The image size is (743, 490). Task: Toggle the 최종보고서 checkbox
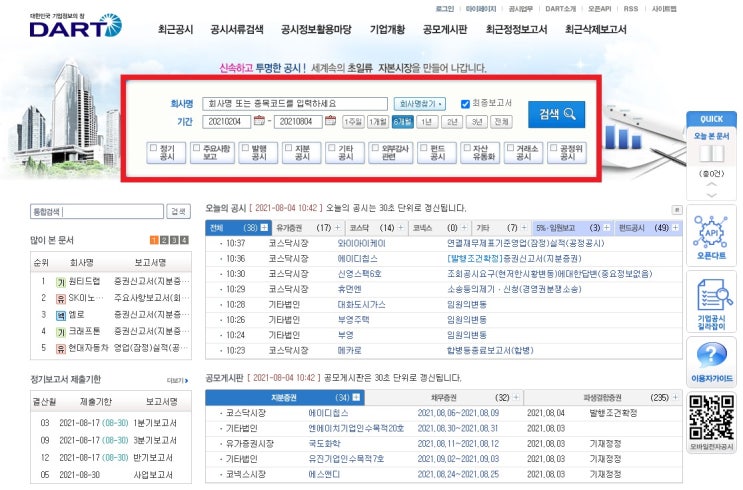(465, 104)
